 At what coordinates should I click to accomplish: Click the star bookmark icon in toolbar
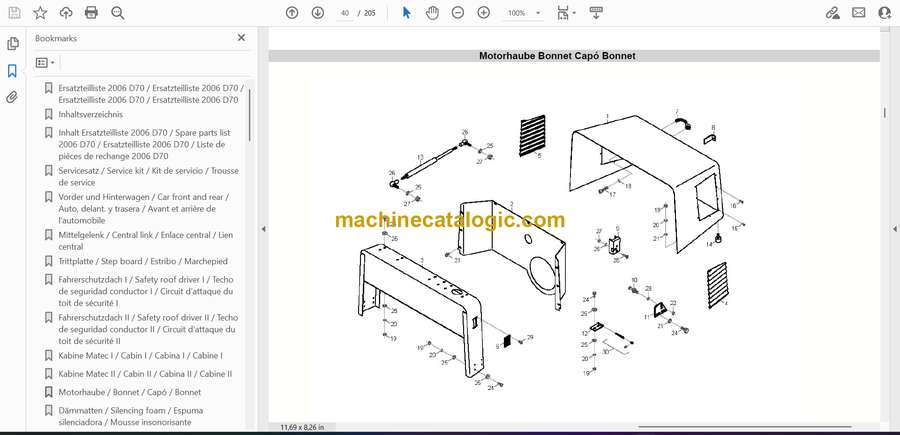click(40, 13)
